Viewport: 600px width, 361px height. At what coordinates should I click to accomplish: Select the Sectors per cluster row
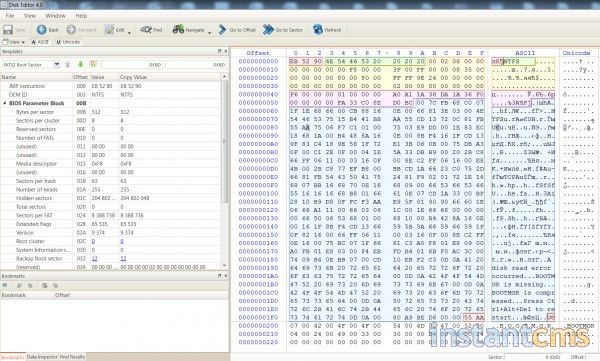click(x=111, y=121)
